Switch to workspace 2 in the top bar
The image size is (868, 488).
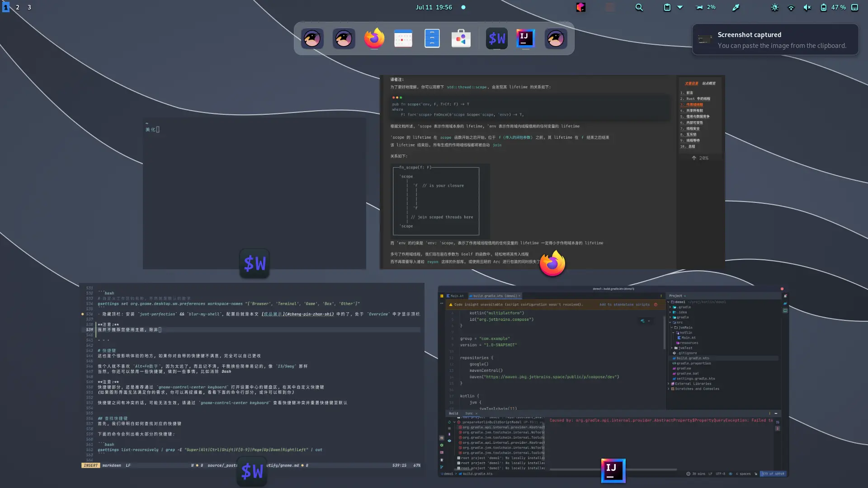pyautogui.click(x=18, y=7)
